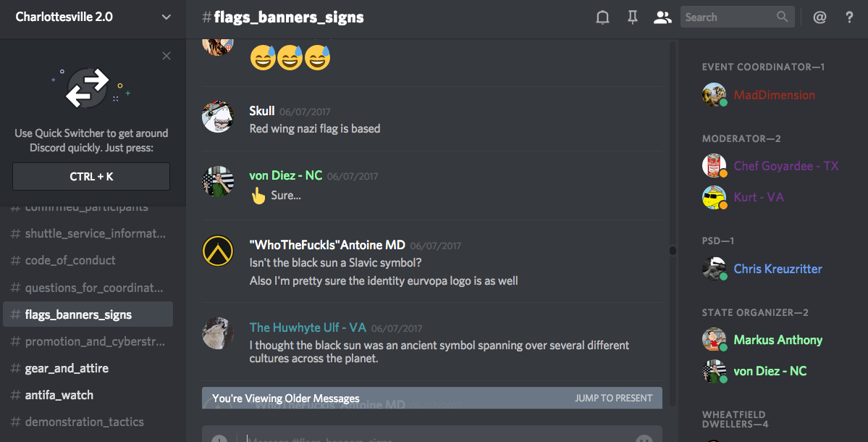Image resolution: width=868 pixels, height=442 pixels.
Task: Toggle the member list icon
Action: [x=662, y=17]
